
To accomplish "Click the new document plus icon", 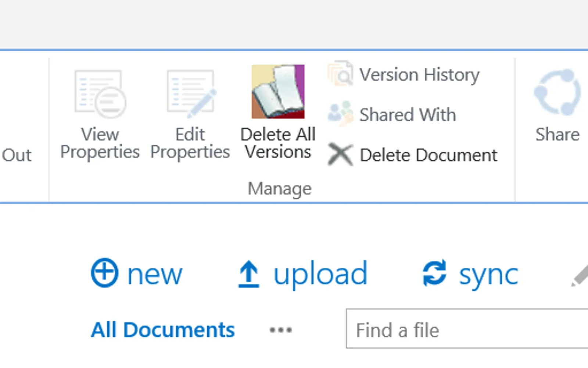I will pos(105,273).
